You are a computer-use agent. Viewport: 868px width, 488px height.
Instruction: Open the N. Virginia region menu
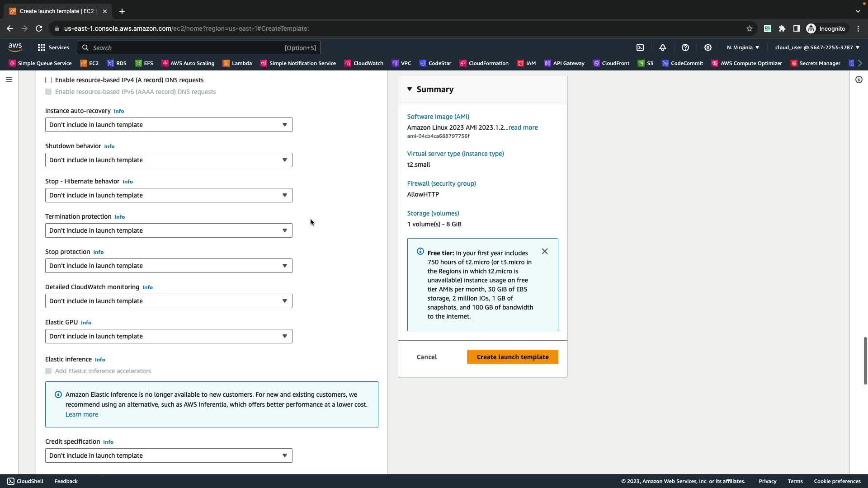coord(743,47)
